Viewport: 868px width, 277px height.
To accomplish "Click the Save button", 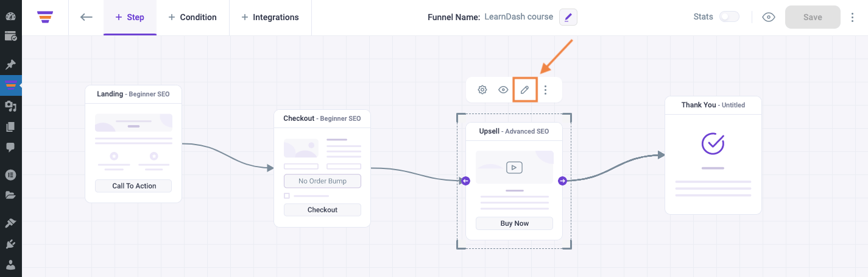I will [x=813, y=17].
